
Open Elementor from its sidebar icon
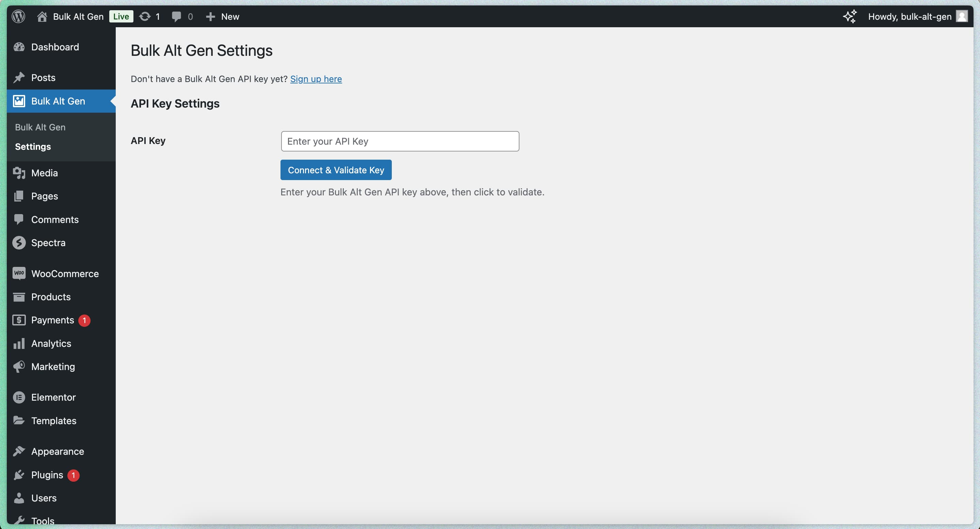19,397
